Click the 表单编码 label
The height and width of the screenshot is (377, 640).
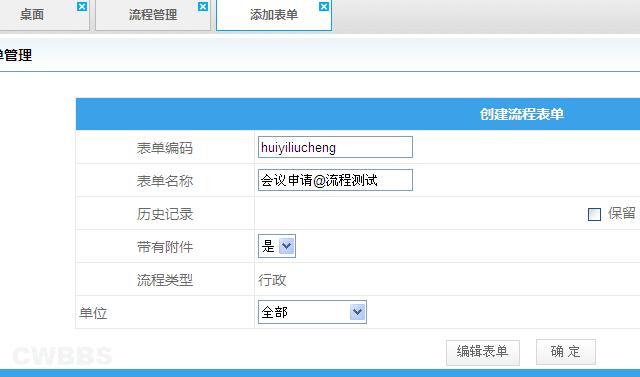[165, 148]
